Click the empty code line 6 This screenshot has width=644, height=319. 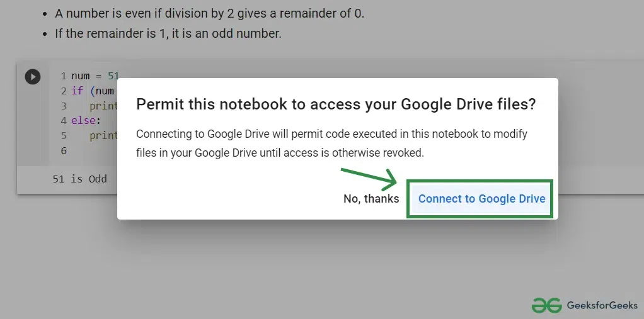tap(89, 150)
